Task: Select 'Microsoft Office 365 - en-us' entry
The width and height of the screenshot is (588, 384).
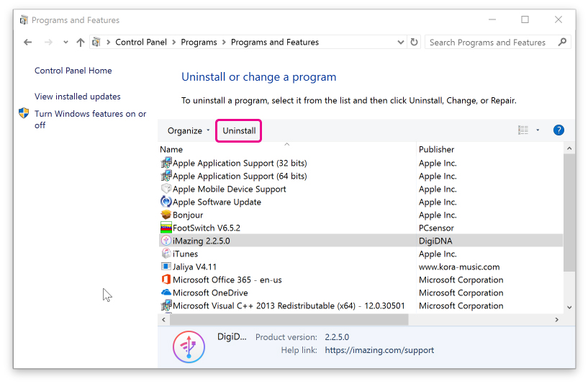Action: point(227,280)
